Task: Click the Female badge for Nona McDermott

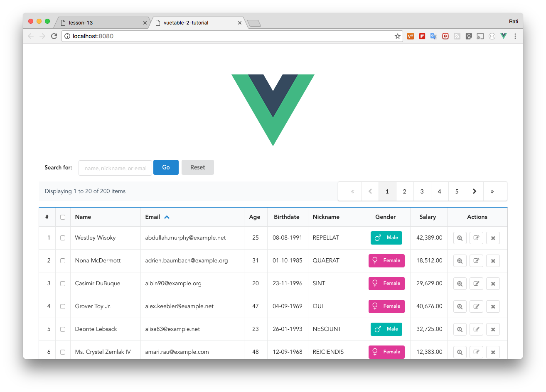Action: [x=386, y=261]
